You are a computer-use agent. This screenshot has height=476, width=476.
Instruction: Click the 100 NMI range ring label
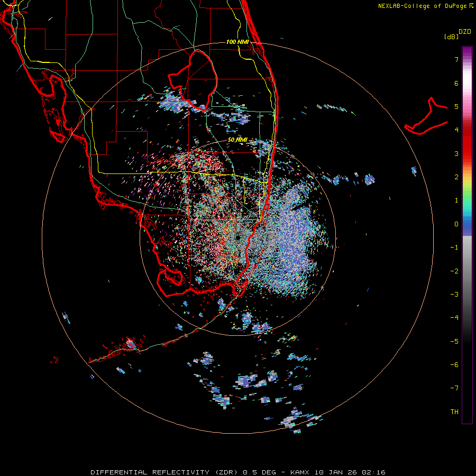(x=237, y=42)
